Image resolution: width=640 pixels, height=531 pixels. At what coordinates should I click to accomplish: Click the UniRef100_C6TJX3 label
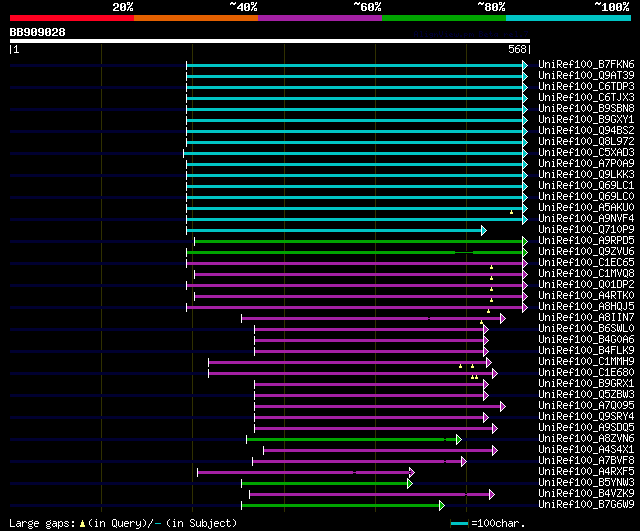[x=586, y=98]
